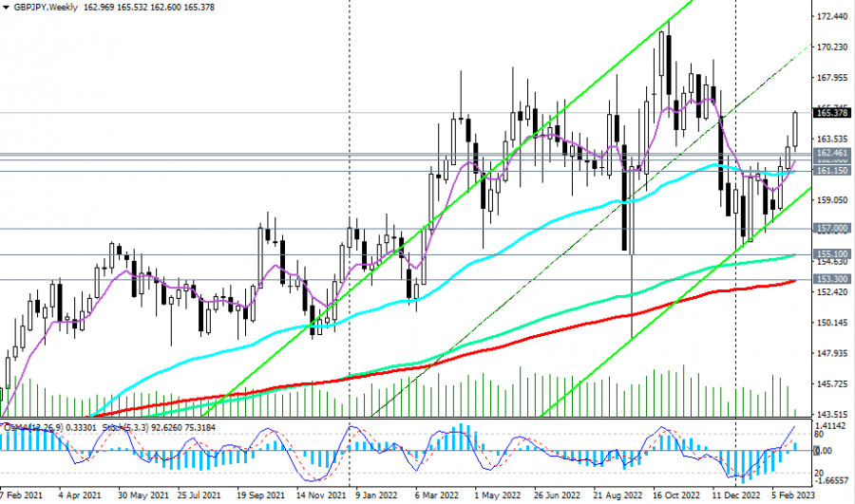Click the 9 Jan 2022 date label
The height and width of the screenshot is (504, 855).
[x=376, y=495]
